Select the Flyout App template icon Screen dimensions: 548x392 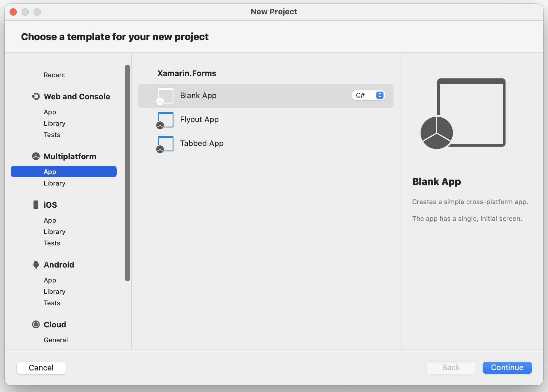pos(165,120)
